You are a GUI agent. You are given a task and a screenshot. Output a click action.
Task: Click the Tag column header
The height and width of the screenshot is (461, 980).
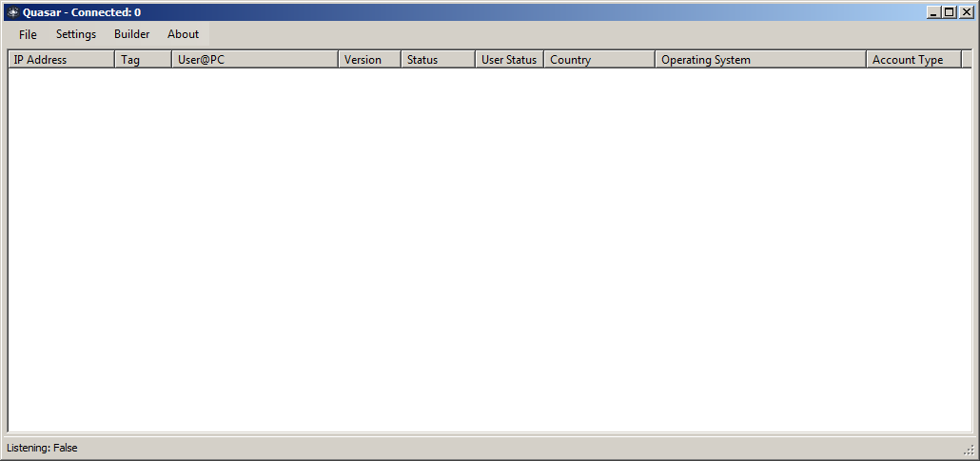point(143,60)
